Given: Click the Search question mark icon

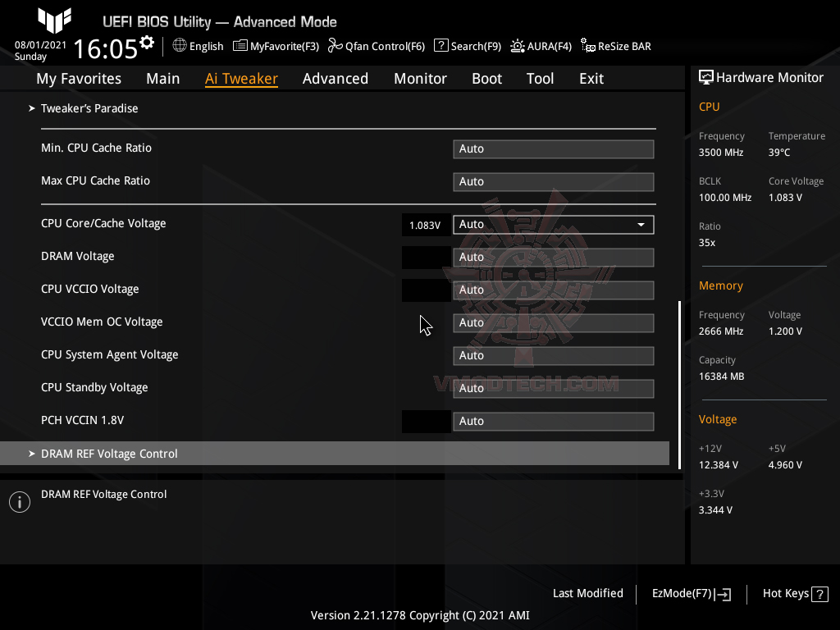Looking at the screenshot, I should point(441,46).
